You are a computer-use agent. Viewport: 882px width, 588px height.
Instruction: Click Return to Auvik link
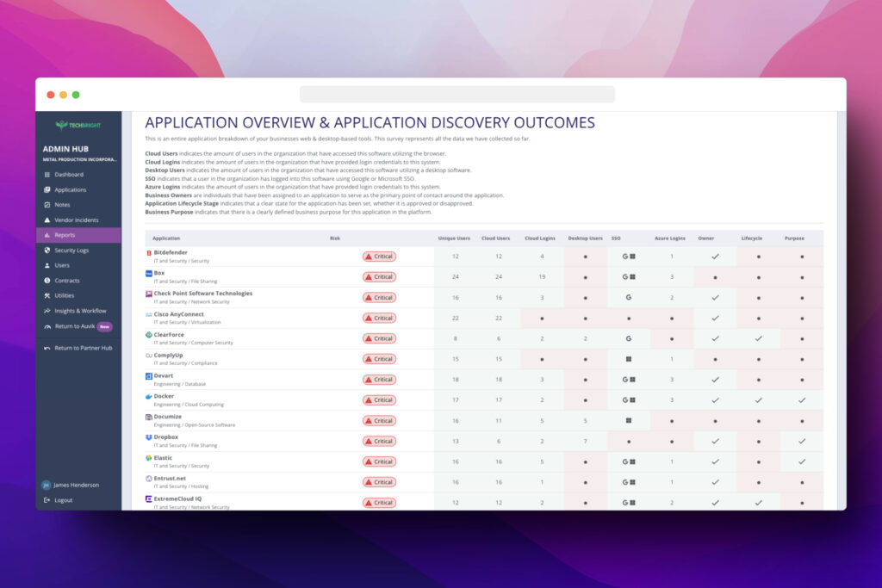point(75,326)
